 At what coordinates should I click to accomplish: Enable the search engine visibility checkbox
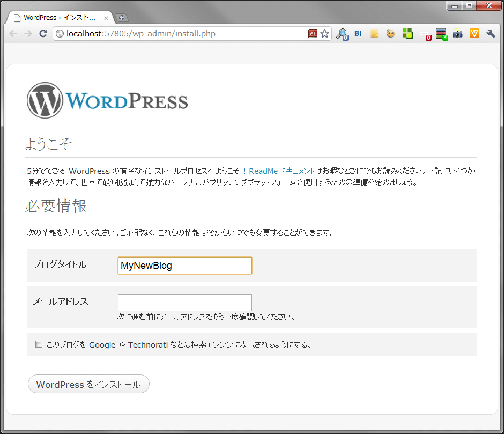point(39,344)
